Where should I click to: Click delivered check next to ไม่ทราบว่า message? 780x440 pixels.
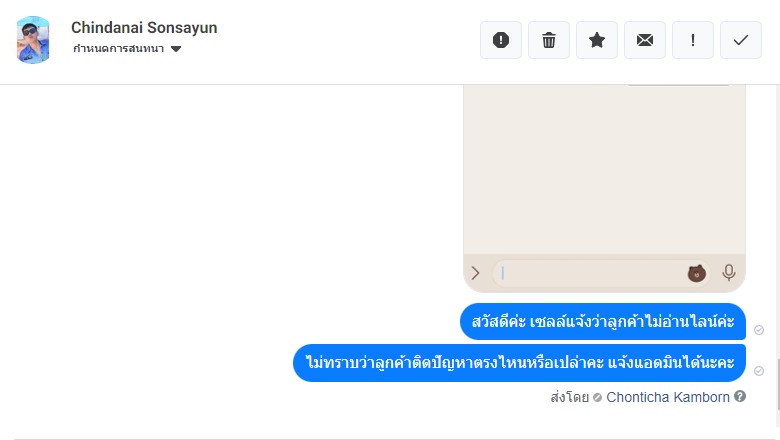[759, 371]
